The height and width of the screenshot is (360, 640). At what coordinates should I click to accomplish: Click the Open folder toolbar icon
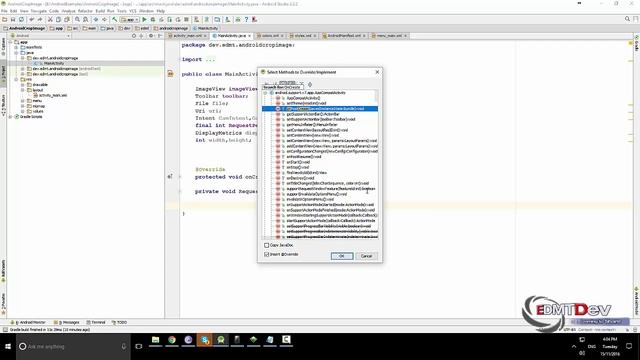(x=4, y=20)
